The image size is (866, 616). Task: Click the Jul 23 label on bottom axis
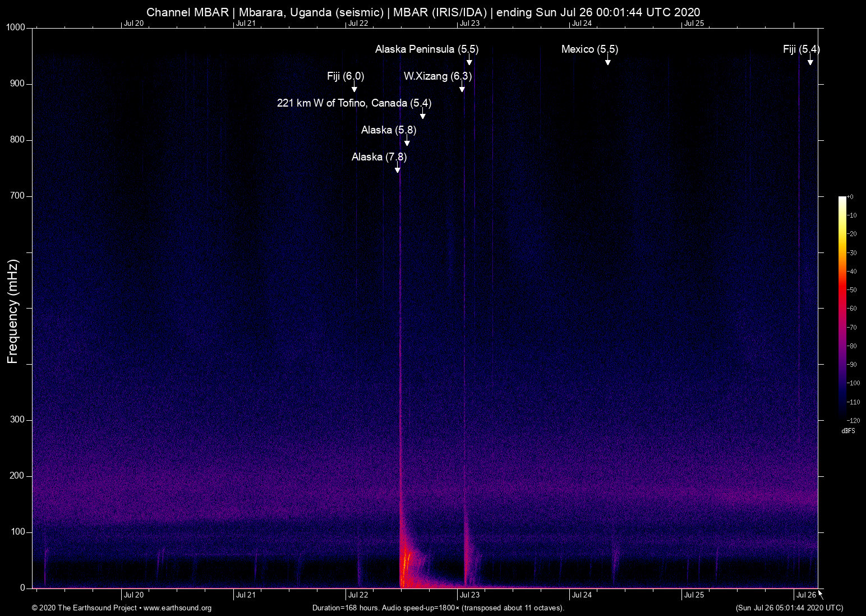(469, 595)
